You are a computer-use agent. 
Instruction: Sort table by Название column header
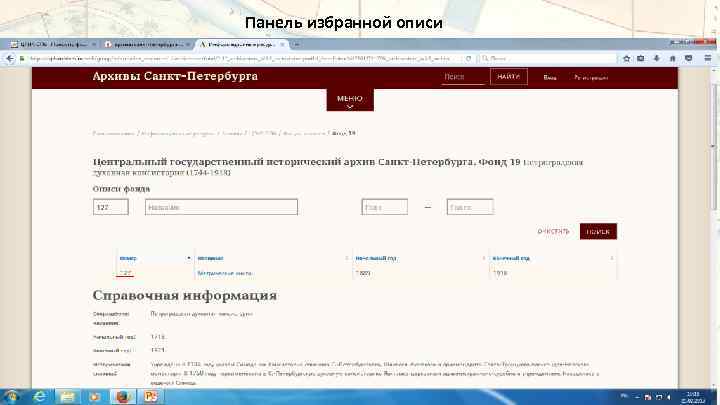[273, 258]
